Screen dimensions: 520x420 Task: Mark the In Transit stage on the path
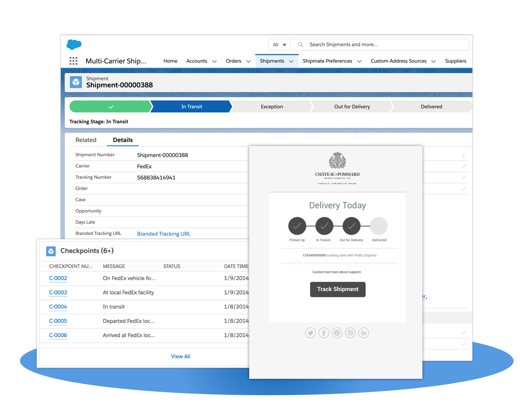191,106
